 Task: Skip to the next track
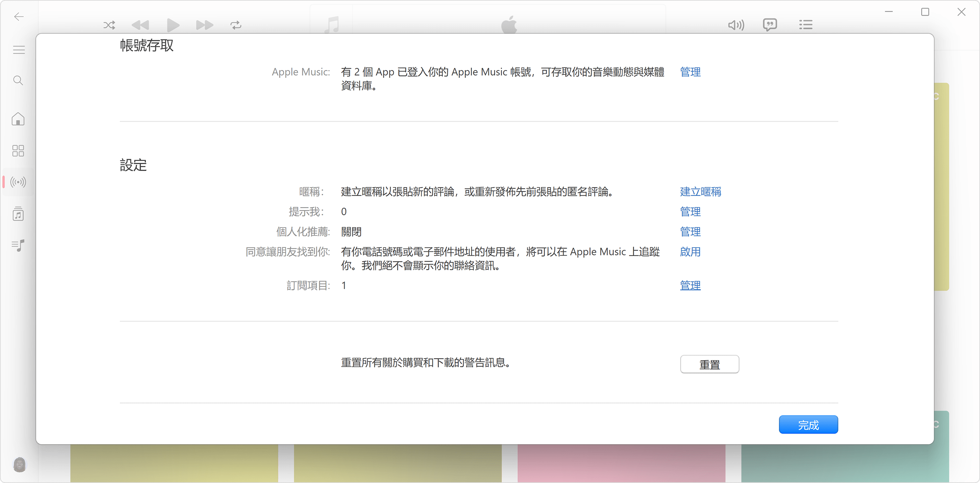click(204, 25)
